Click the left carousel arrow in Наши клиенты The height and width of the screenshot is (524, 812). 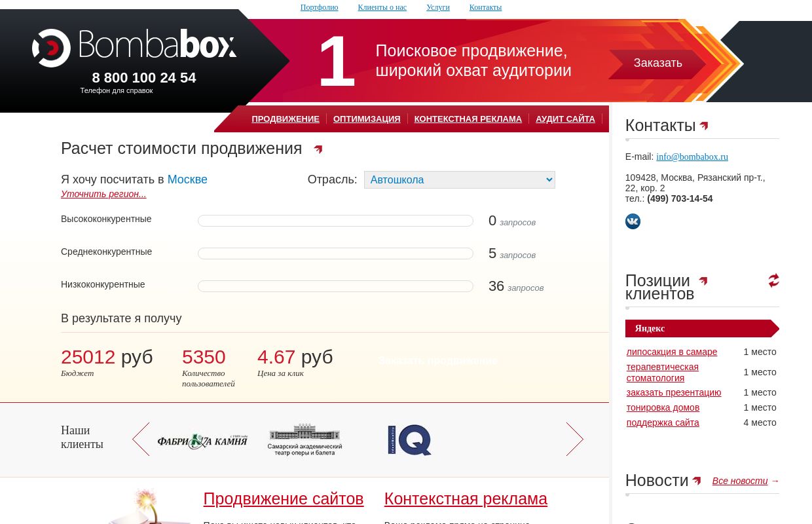(141, 439)
